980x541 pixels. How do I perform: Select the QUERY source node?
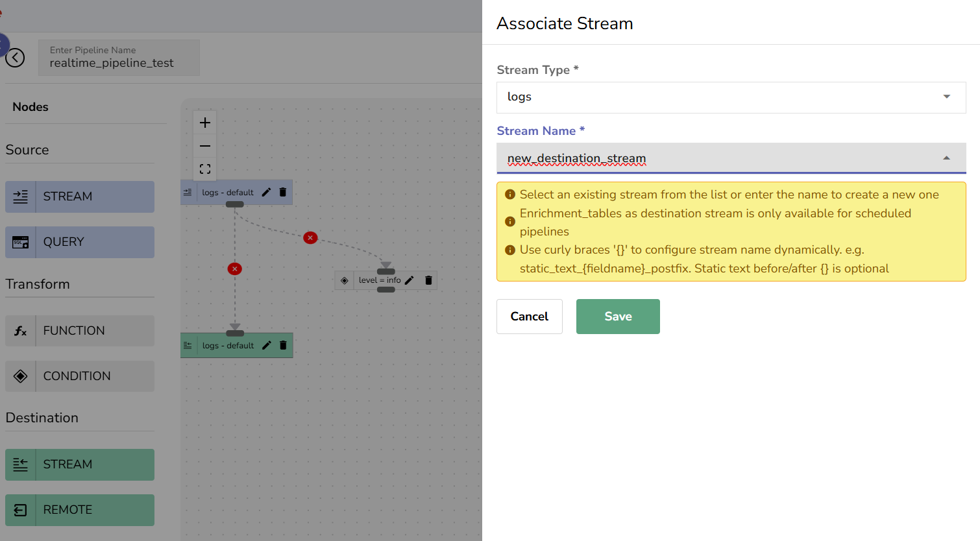(x=80, y=242)
